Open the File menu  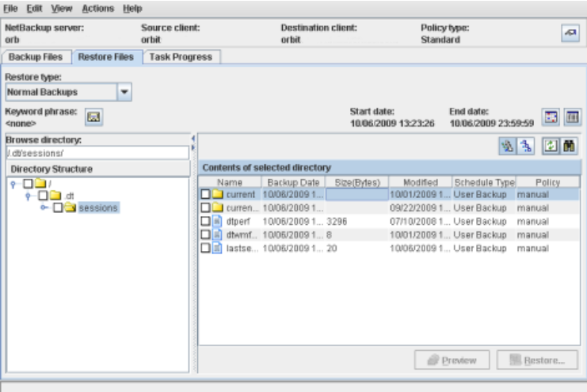pyautogui.click(x=10, y=8)
